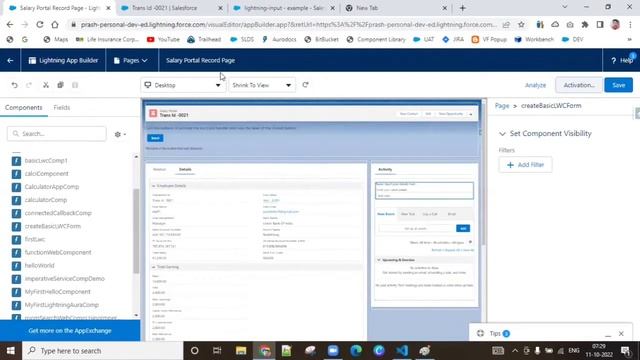Click the component Search field

click(x=57, y=133)
